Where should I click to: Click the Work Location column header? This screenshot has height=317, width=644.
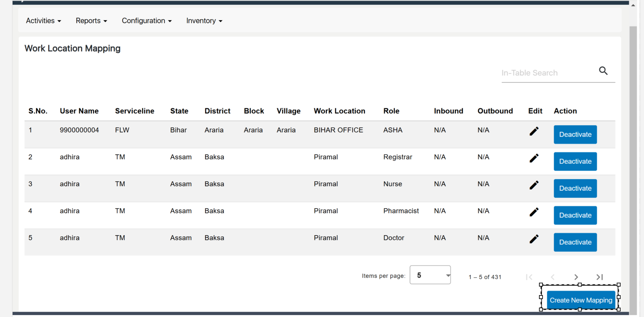(x=339, y=111)
